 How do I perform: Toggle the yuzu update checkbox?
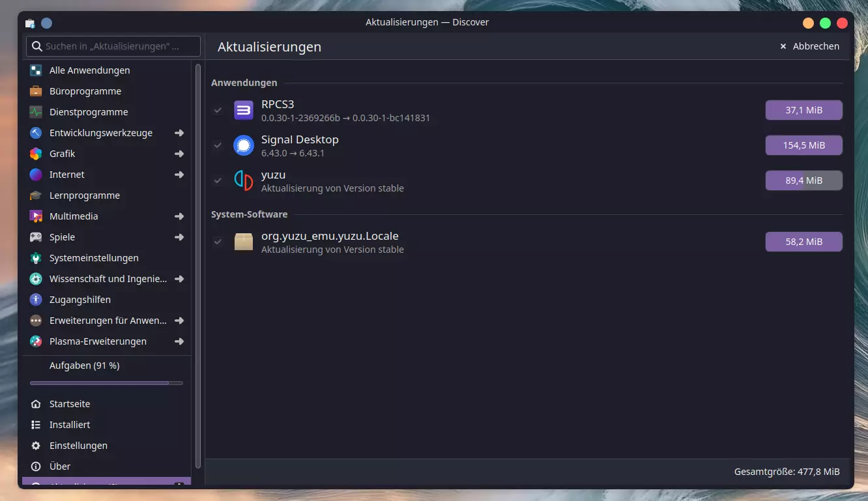pos(218,180)
